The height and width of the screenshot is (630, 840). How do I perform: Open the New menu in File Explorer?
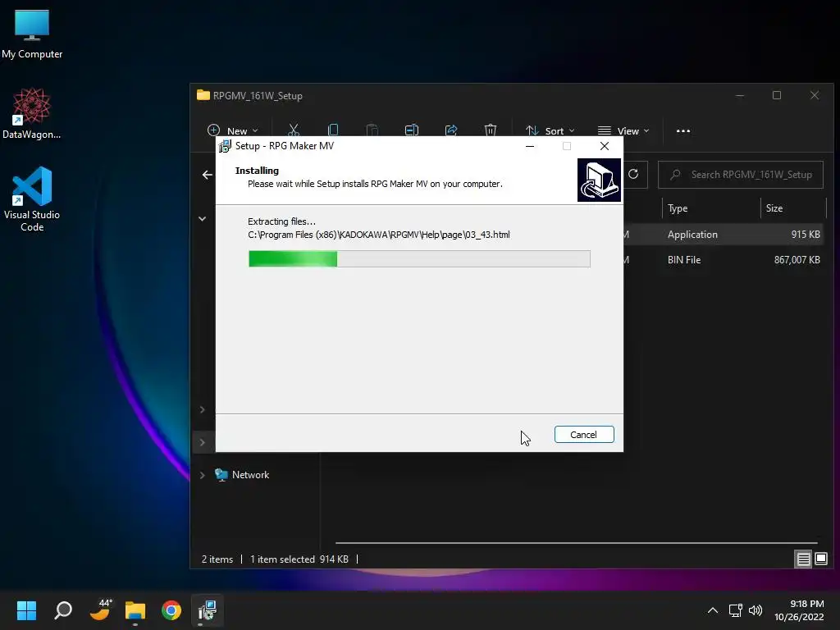click(x=232, y=130)
